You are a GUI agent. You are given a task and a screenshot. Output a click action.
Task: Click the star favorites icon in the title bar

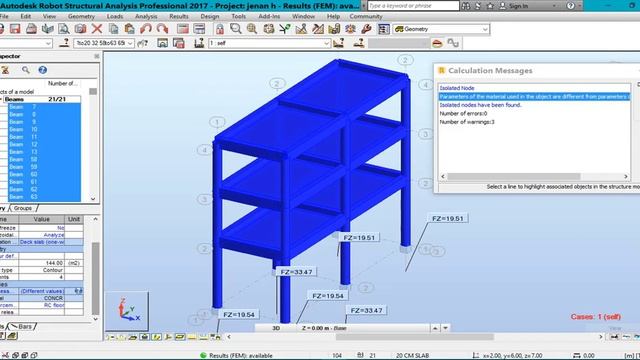pyautogui.click(x=490, y=6)
